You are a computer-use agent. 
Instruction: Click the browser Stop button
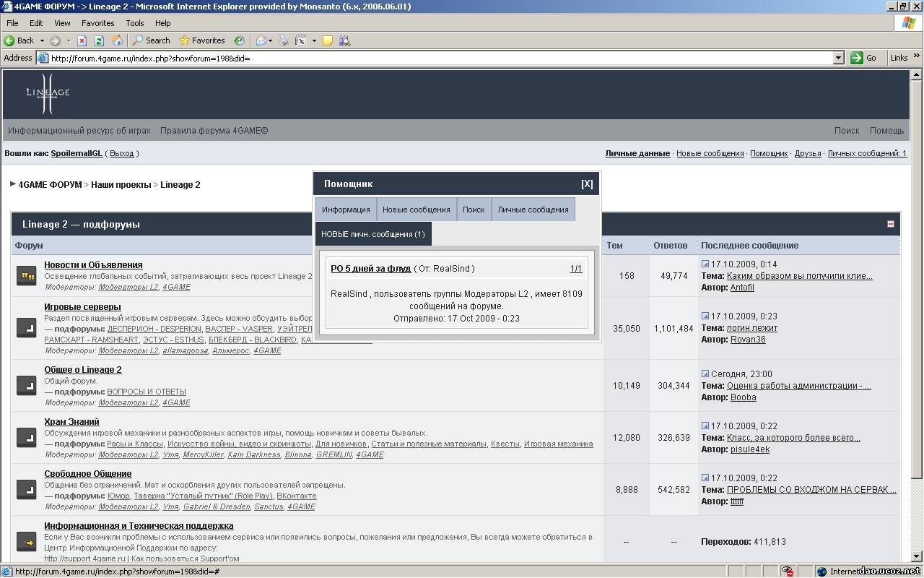(82, 40)
